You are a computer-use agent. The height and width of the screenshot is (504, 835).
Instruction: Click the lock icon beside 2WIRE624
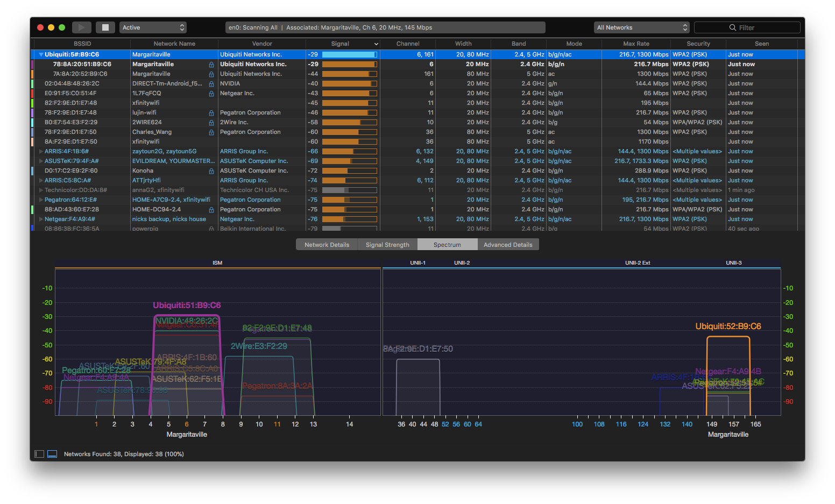pos(211,123)
